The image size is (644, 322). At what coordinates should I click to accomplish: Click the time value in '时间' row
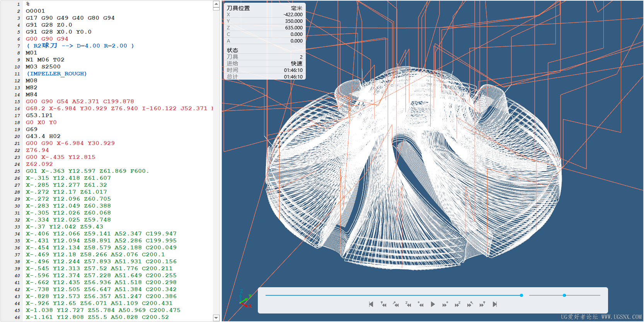[x=293, y=70]
